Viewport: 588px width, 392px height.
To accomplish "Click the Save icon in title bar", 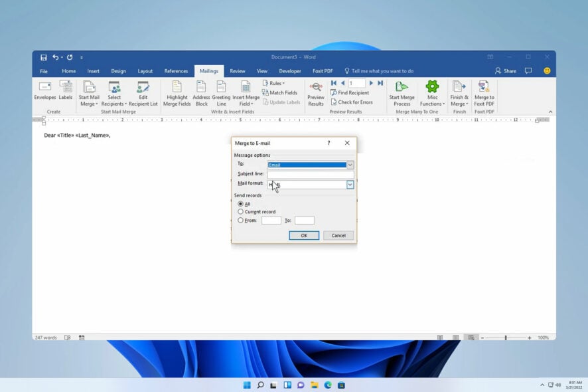I will click(44, 57).
